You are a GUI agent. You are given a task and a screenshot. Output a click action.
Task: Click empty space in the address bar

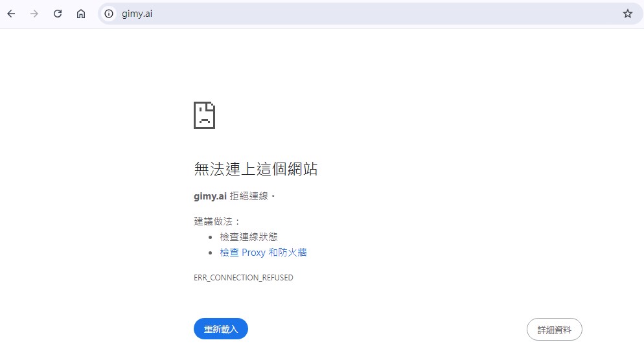click(x=389, y=14)
